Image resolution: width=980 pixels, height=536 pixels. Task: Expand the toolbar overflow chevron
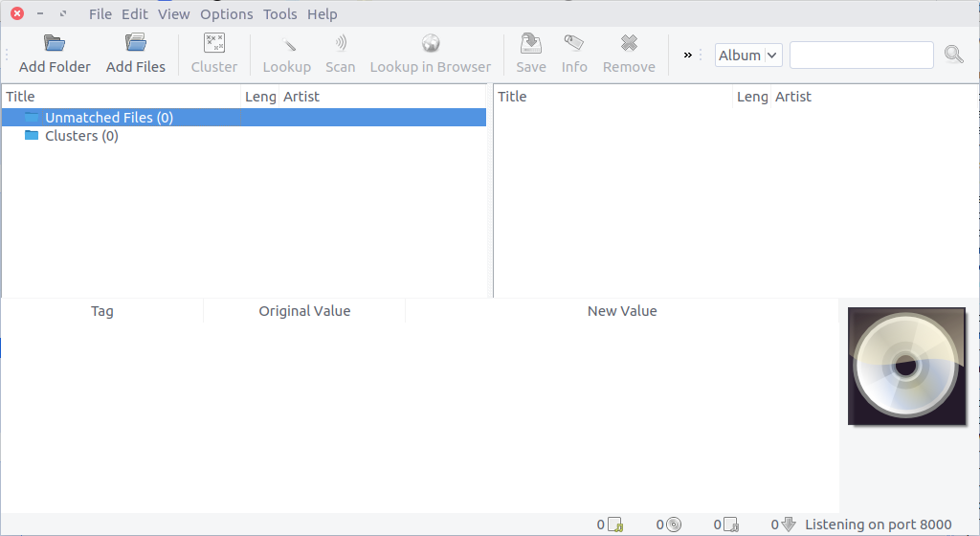click(687, 56)
